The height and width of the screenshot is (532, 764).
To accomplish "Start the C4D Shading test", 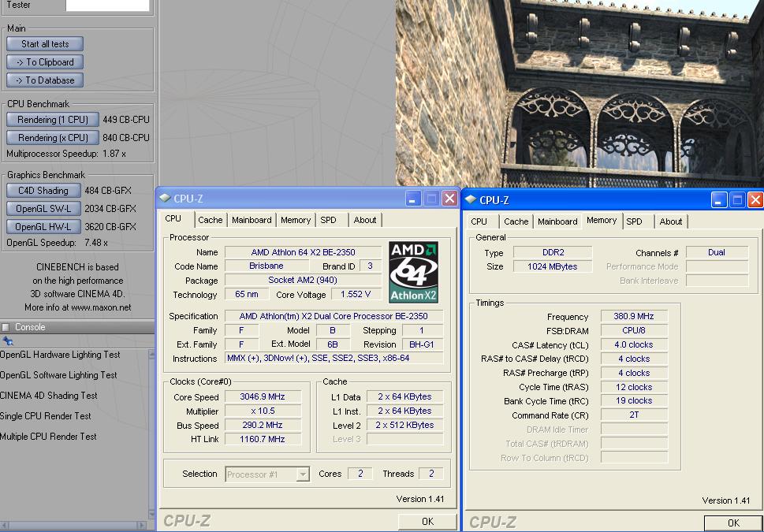I will pos(43,191).
